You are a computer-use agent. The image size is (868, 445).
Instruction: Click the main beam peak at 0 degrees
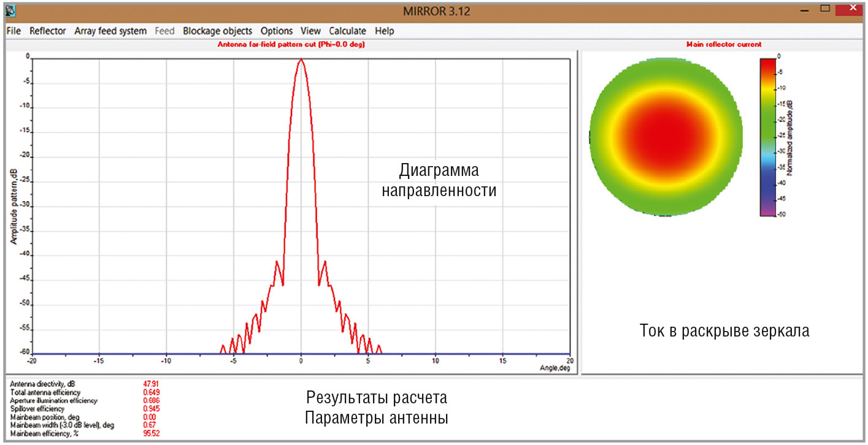coord(301,60)
